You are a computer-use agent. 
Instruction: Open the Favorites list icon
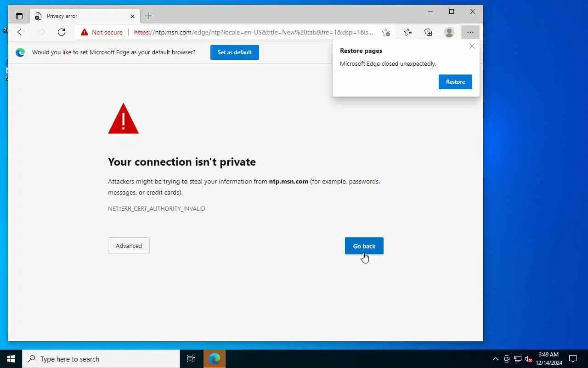[408, 32]
